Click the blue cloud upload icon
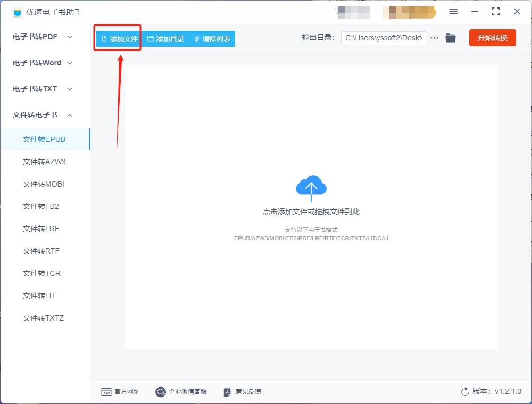 pyautogui.click(x=311, y=188)
